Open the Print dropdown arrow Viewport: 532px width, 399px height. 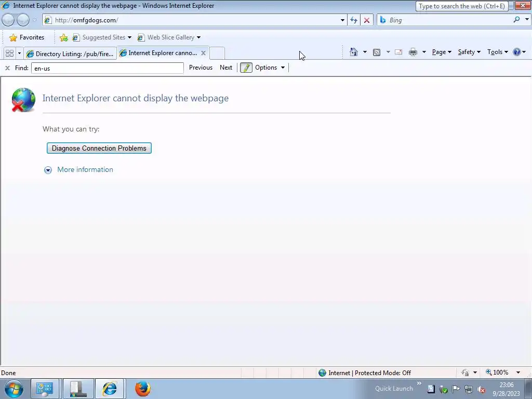[x=424, y=52]
